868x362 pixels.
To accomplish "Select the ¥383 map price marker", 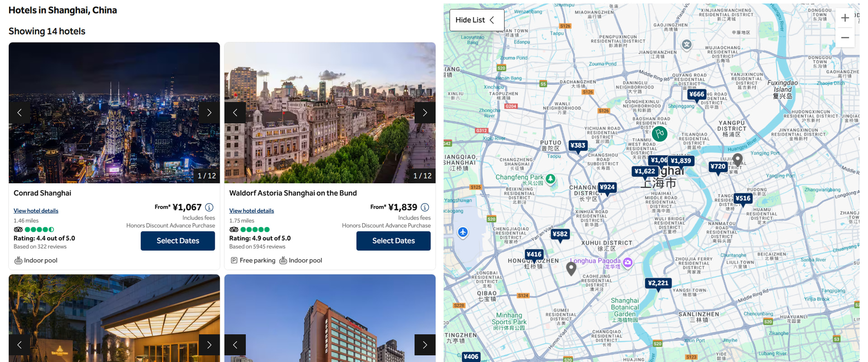I will pyautogui.click(x=578, y=146).
